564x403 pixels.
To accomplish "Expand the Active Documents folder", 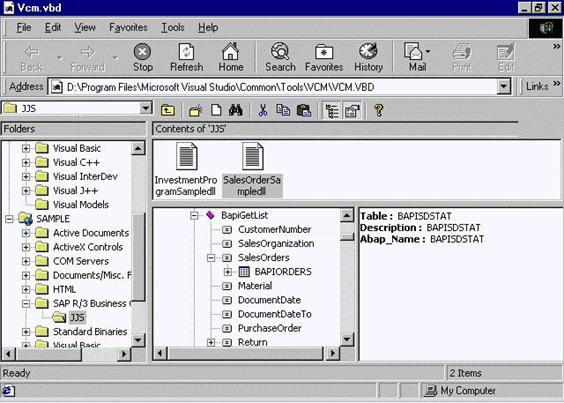I will 26,233.
